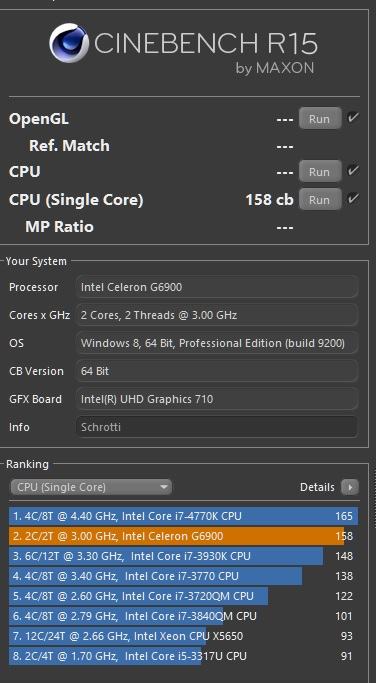
Task: Select the Core i5-3317U ranking row
Action: (183, 656)
